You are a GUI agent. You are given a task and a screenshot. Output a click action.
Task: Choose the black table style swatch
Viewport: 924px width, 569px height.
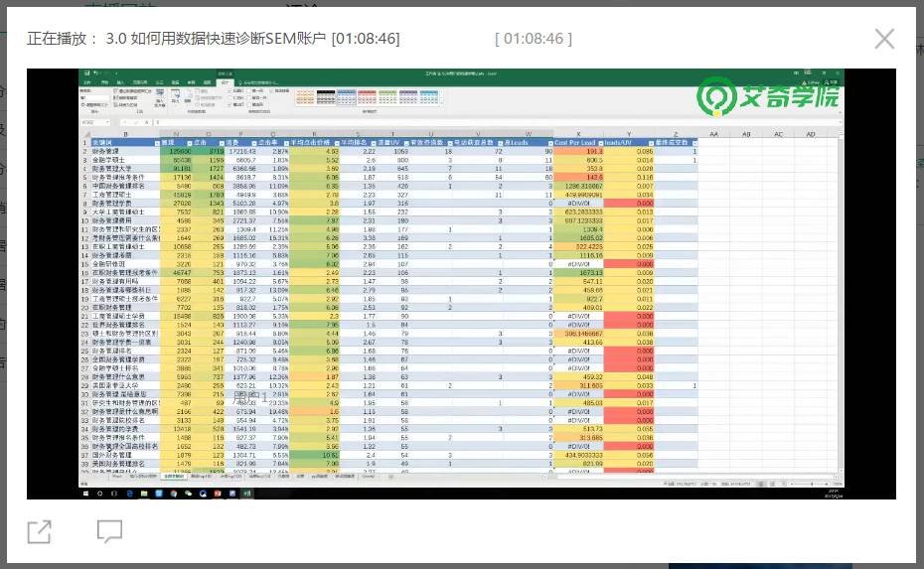[x=325, y=97]
